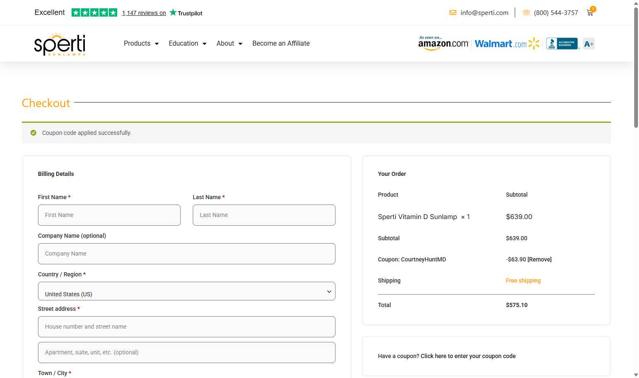Viewport: 639px width, 378px height.
Task: Focus the street address field
Action: pyautogui.click(x=187, y=327)
